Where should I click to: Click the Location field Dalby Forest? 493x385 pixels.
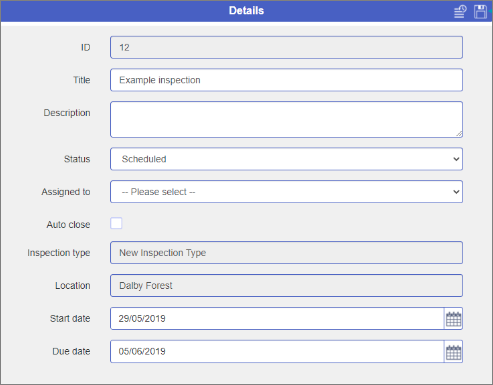(x=286, y=285)
